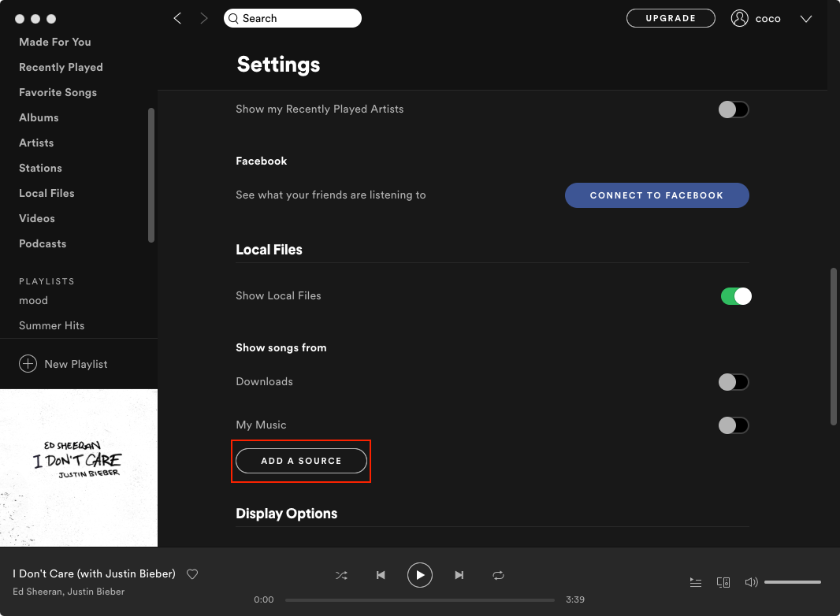Click the artist name Ed Sheeran
840x616 pixels.
click(38, 592)
